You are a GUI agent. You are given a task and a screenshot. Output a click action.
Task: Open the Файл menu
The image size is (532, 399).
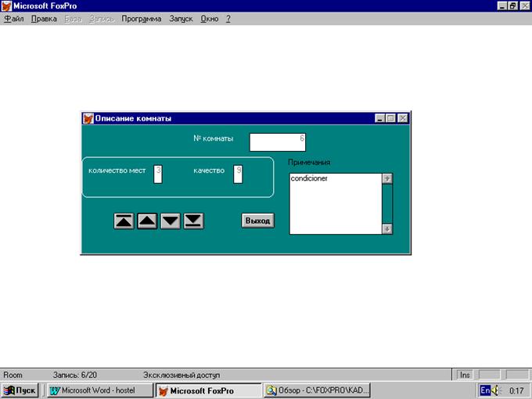tap(13, 19)
